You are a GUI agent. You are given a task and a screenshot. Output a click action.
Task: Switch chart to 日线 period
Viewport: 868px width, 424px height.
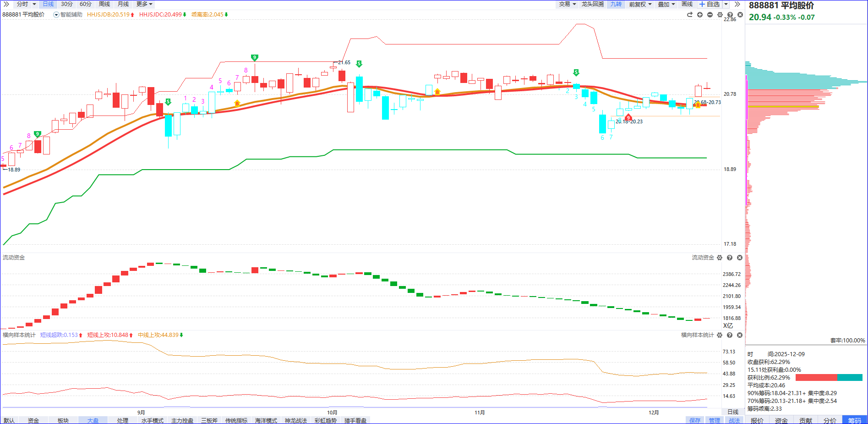[x=48, y=4]
